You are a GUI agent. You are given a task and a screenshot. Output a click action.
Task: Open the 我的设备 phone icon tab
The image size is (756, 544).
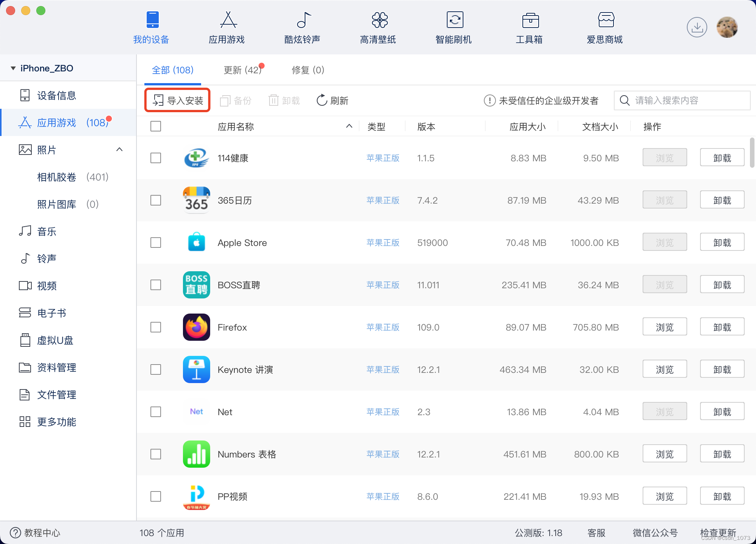pyautogui.click(x=152, y=20)
